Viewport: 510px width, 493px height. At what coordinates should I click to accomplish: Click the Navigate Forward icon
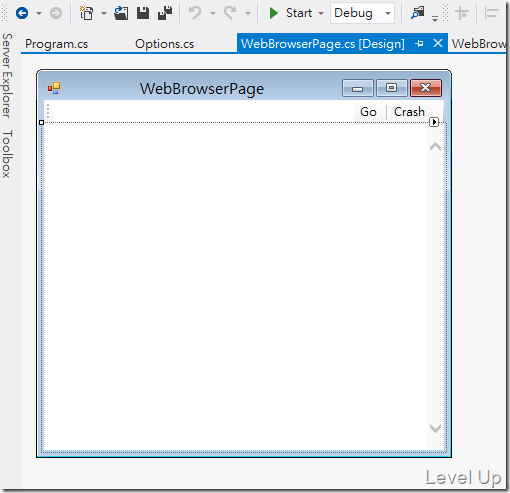point(56,13)
